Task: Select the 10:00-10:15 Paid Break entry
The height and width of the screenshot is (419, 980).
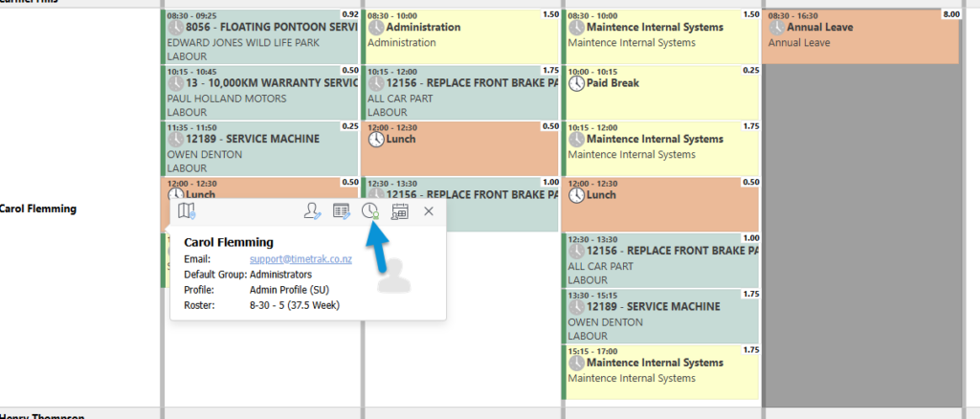Action: pos(660,92)
